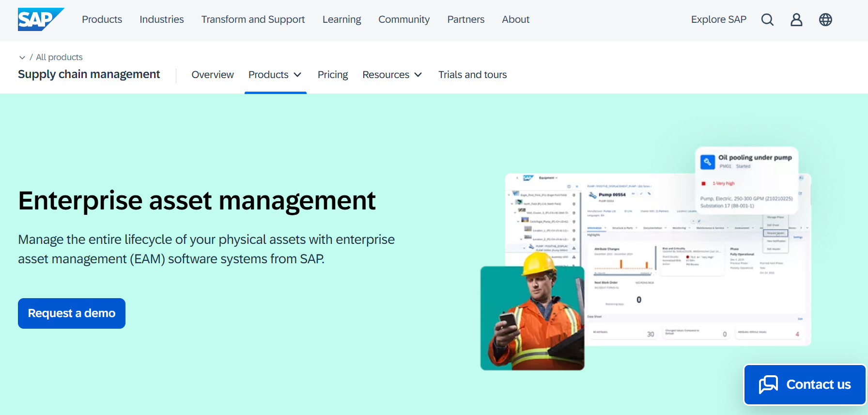Switch to the Pricing tab
This screenshot has width=868, height=415.
coord(333,75)
